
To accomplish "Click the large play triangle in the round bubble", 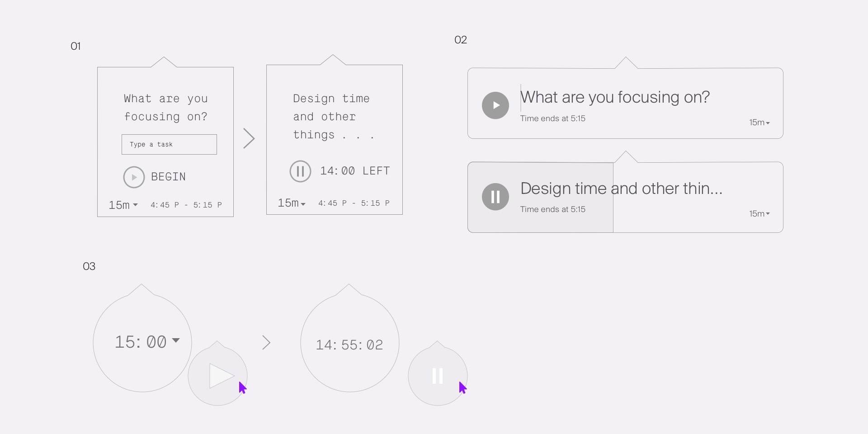I will click(x=222, y=376).
